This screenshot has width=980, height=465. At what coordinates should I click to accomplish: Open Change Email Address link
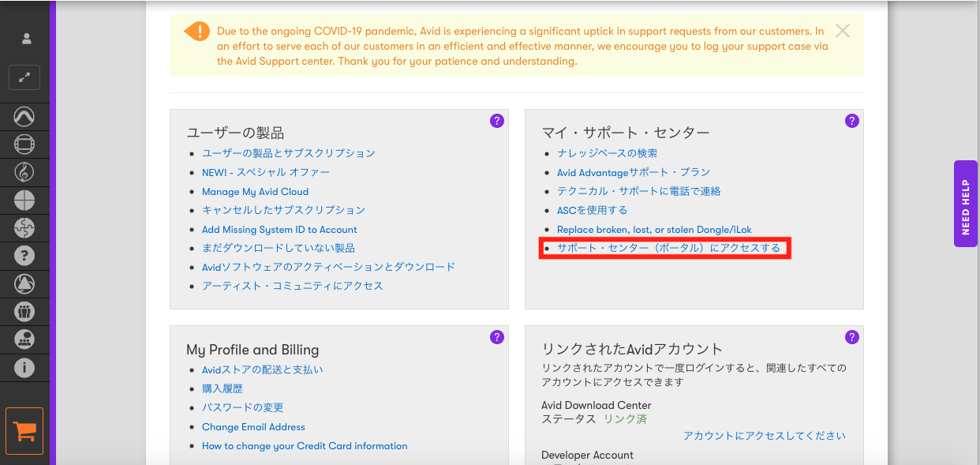[253, 427]
